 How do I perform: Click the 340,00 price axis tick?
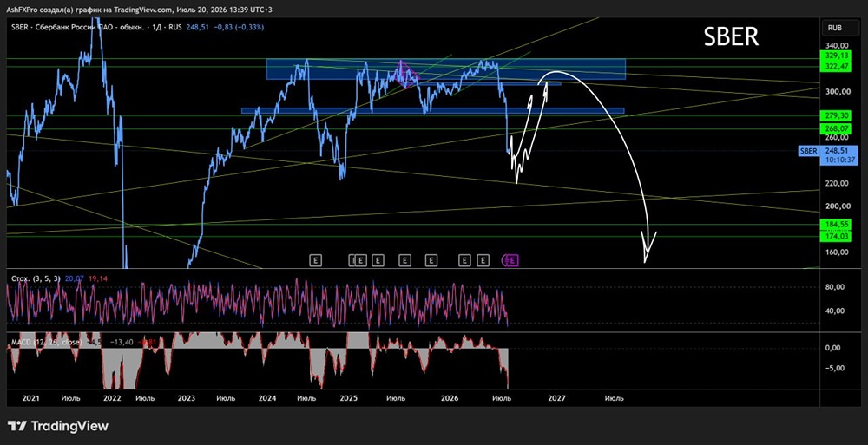[x=837, y=45]
